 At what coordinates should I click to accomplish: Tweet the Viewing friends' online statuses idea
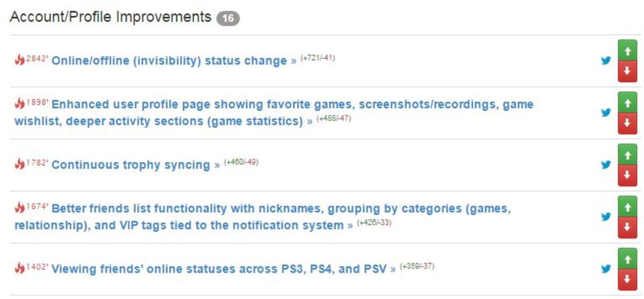pyautogui.click(x=606, y=268)
